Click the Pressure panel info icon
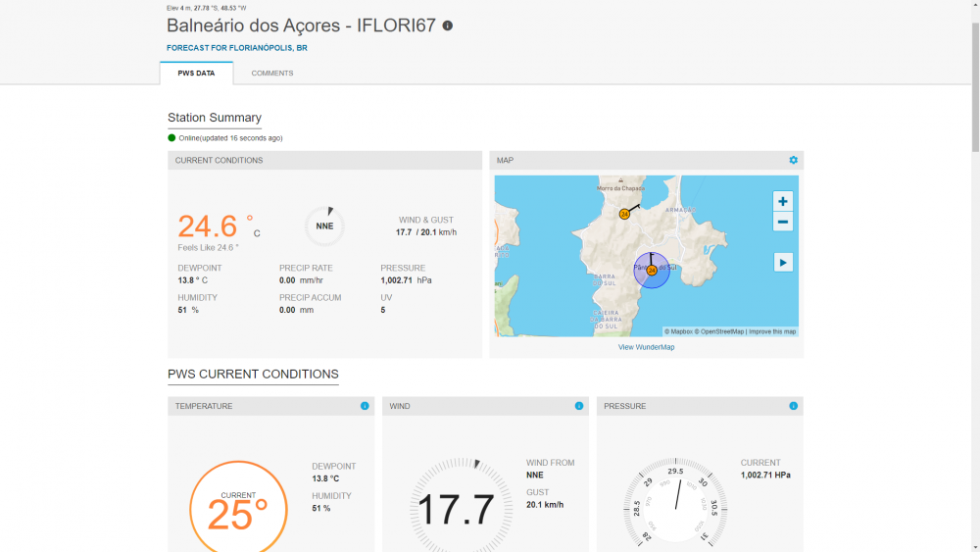 click(794, 406)
